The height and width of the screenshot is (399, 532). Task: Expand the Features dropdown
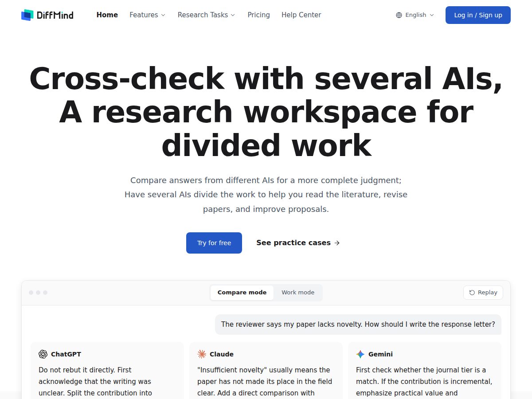coord(147,15)
